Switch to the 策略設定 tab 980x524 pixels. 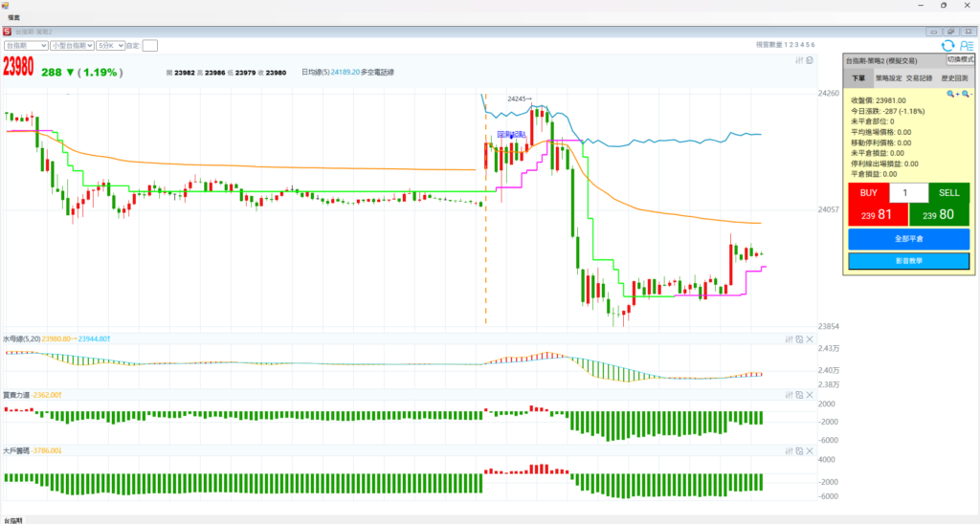(x=890, y=79)
